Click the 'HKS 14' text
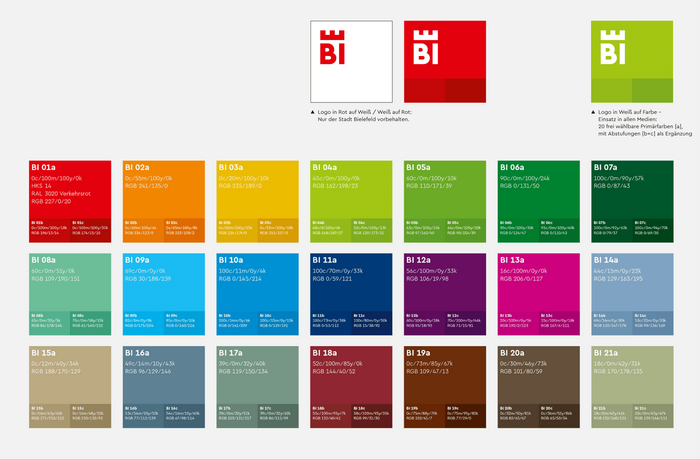The width and height of the screenshot is (700, 459). tap(41, 186)
